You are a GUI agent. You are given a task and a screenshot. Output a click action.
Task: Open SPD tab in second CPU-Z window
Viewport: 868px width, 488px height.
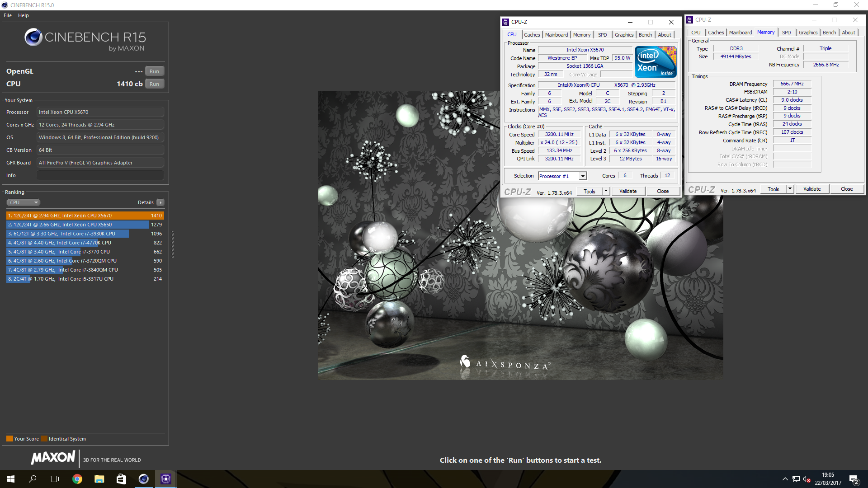click(x=787, y=33)
